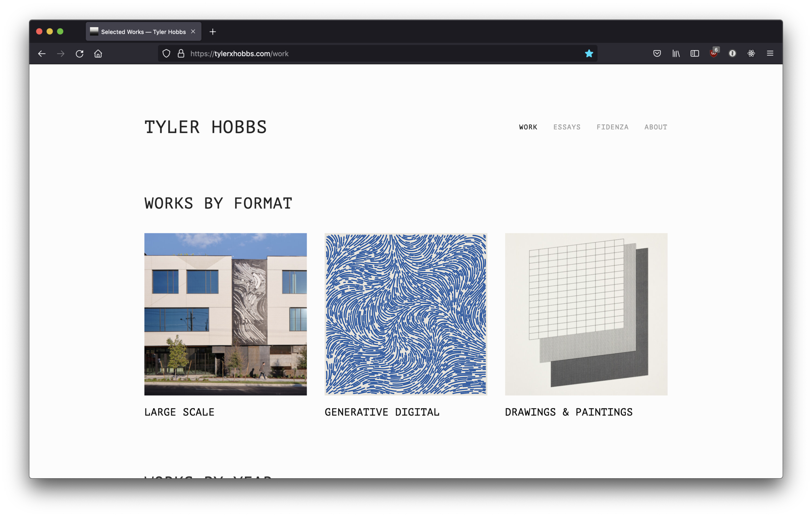The image size is (812, 517).
Task: Toggle the blue bookmark star
Action: (589, 54)
